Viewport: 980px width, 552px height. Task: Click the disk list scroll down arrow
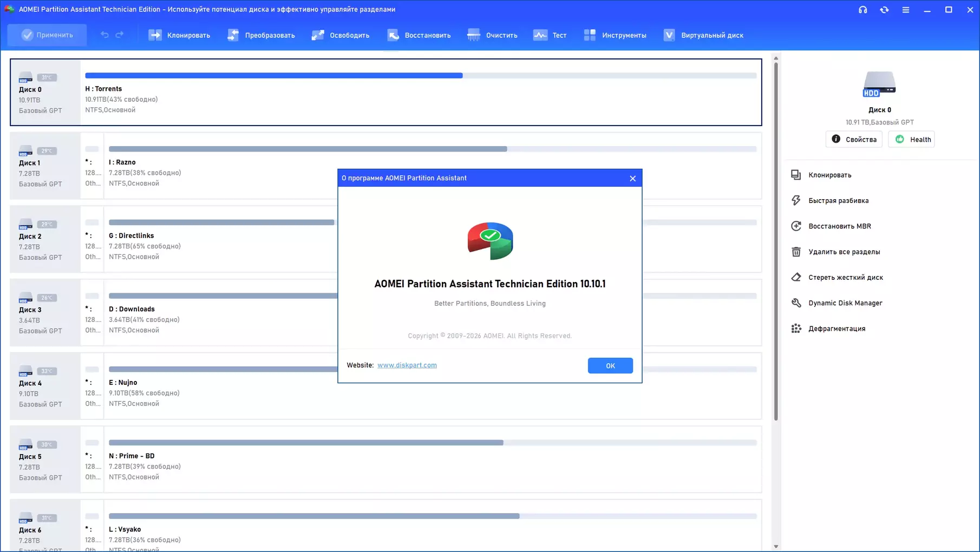pyautogui.click(x=776, y=547)
